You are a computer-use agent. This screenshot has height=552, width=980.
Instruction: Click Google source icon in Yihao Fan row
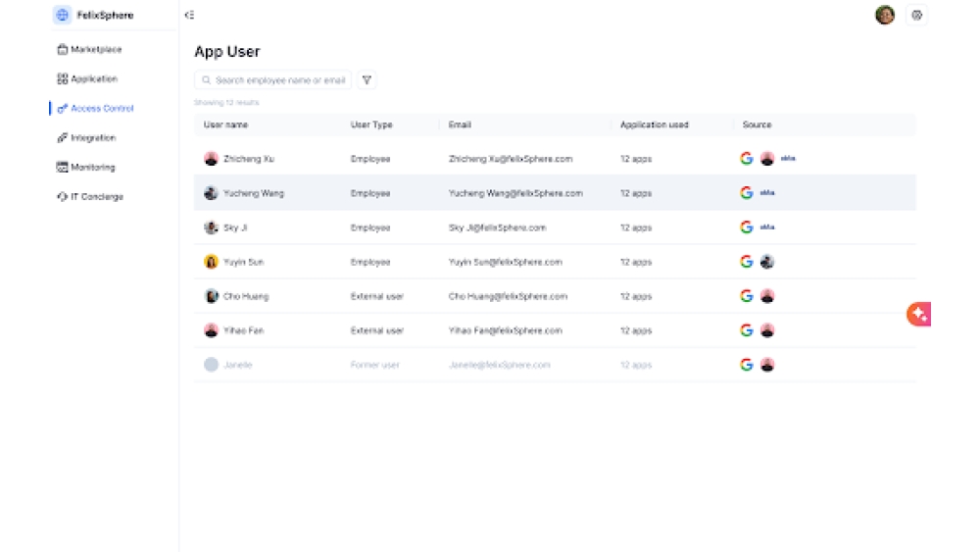746,330
